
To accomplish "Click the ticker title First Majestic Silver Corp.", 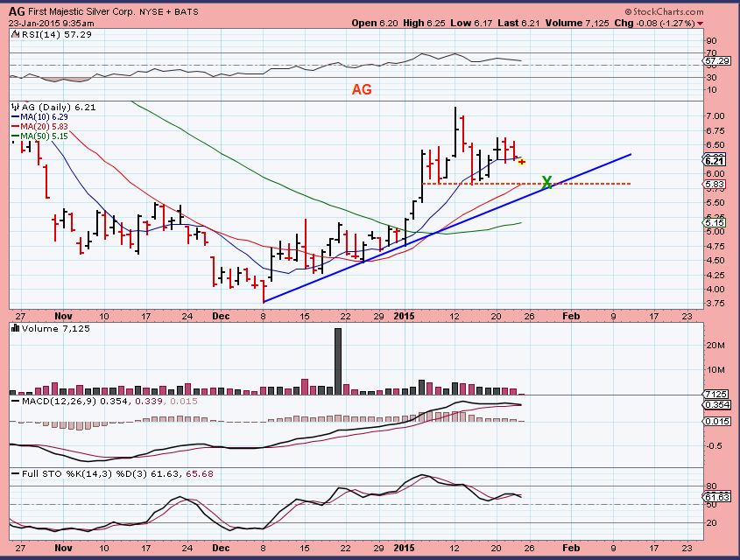I will pos(81,11).
